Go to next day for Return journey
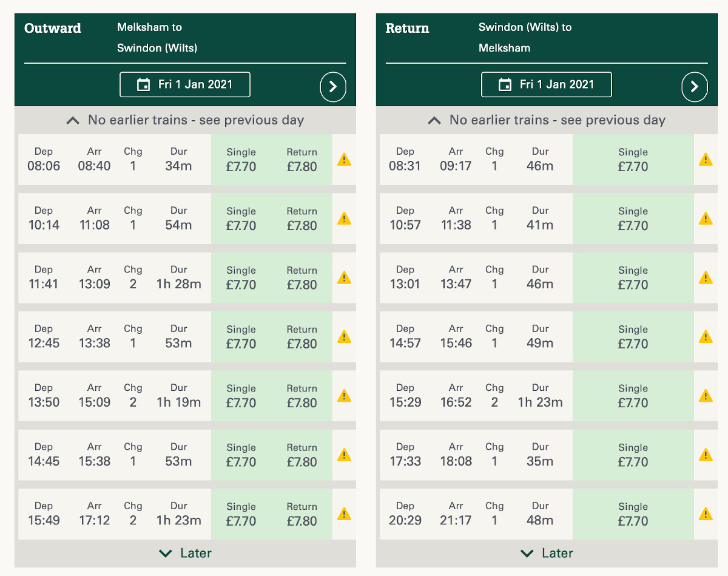Image resolution: width=728 pixels, height=576 pixels. [x=695, y=87]
